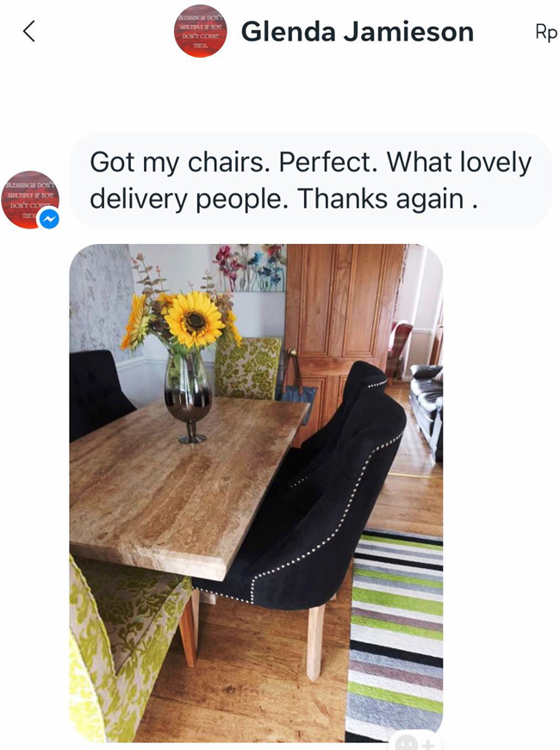Select the 'Got my chairs. Perfect.' message bubble
Image resolution: width=560 pixels, height=750 pixels.
click(x=310, y=180)
